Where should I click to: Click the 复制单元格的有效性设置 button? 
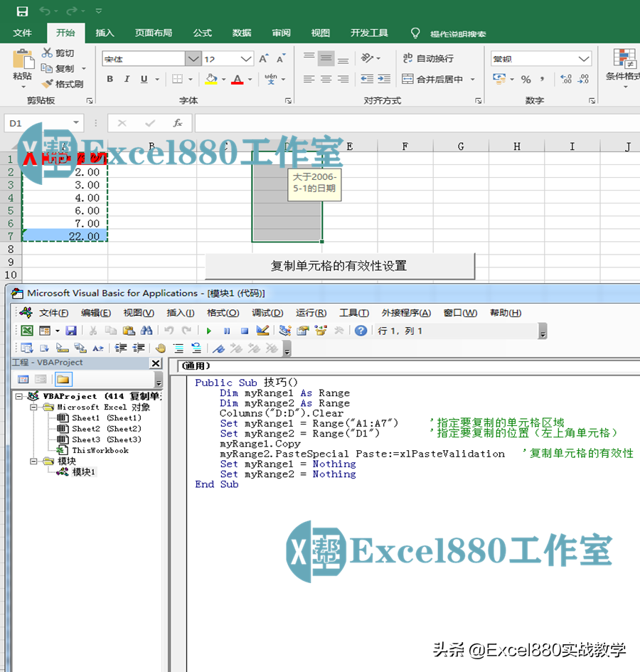(x=340, y=266)
